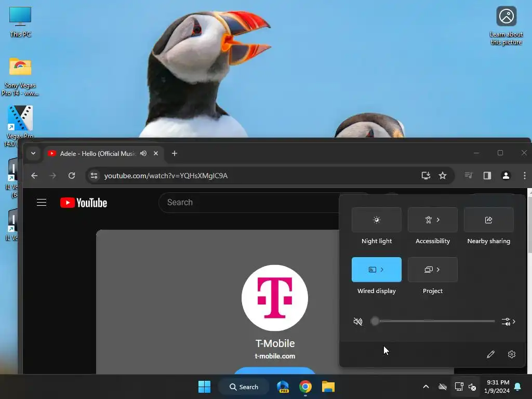This screenshot has width=532, height=399.
Task: Switch to Google Chrome on taskbar
Action: (305, 387)
